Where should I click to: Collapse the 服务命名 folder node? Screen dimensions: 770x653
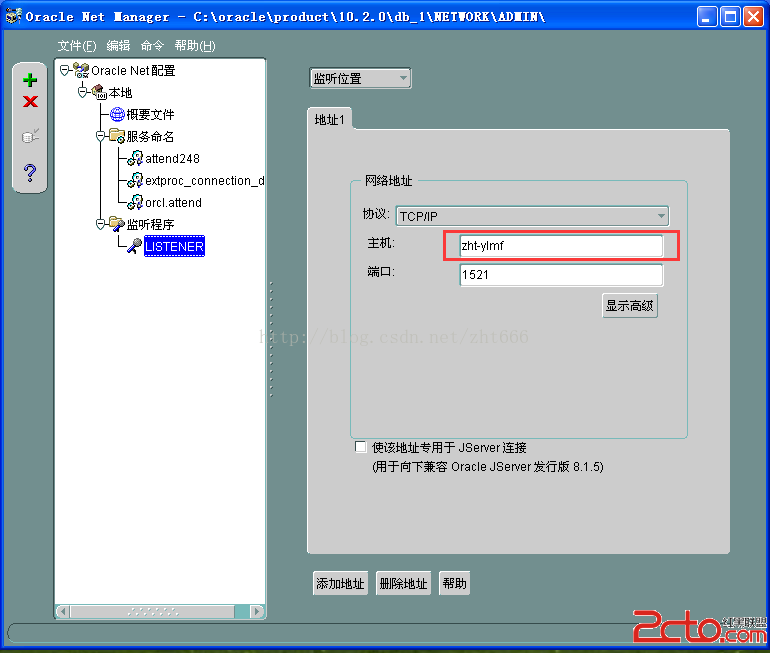(x=101, y=136)
